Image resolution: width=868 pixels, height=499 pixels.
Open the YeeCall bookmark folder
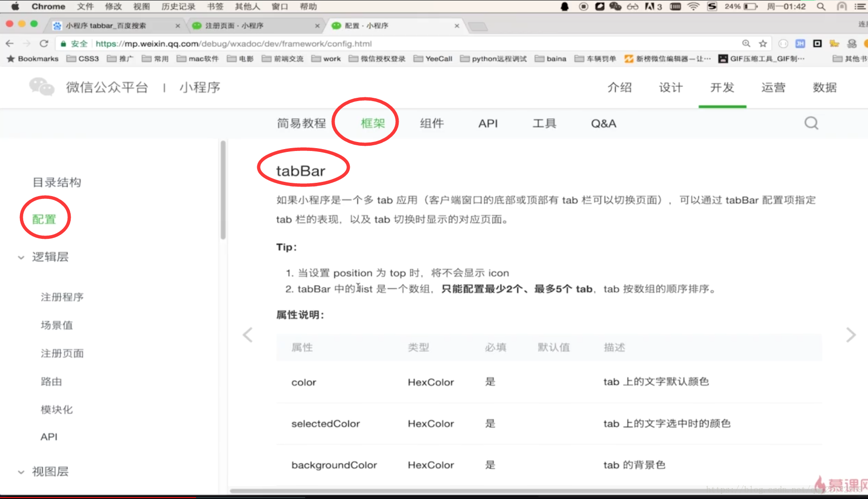pyautogui.click(x=433, y=58)
